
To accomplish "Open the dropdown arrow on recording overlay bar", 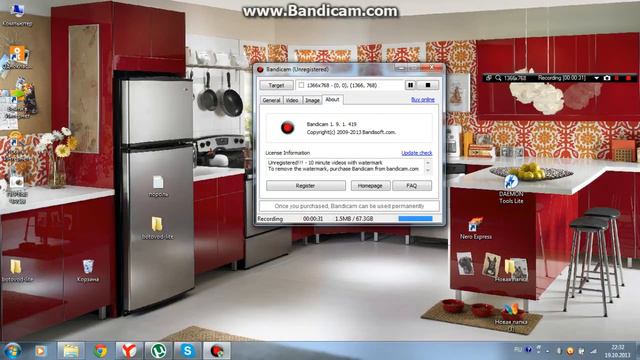I will pyautogui.click(x=596, y=78).
